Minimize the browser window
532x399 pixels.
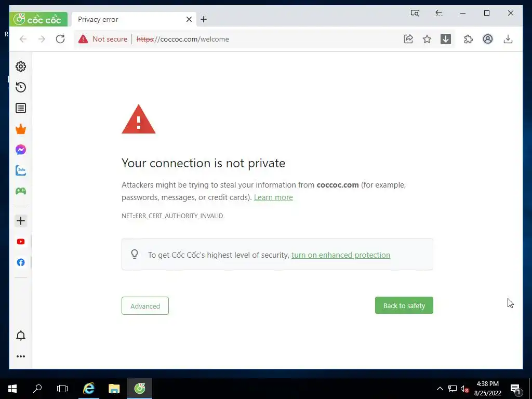(463, 13)
